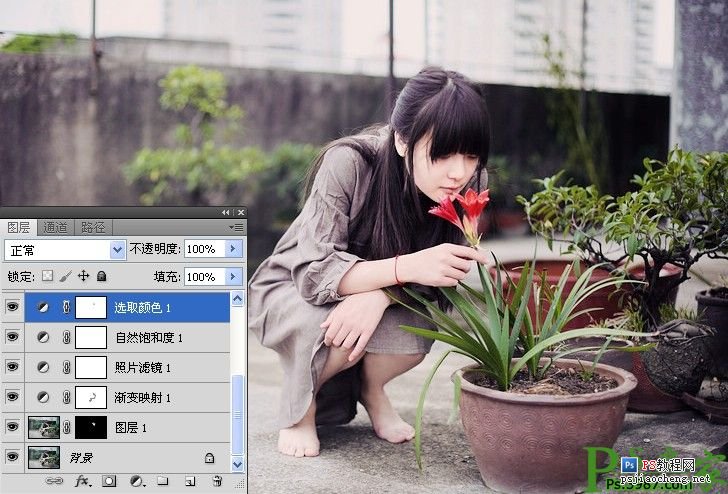Create a new group folder icon
The height and width of the screenshot is (494, 728).
[x=162, y=481]
